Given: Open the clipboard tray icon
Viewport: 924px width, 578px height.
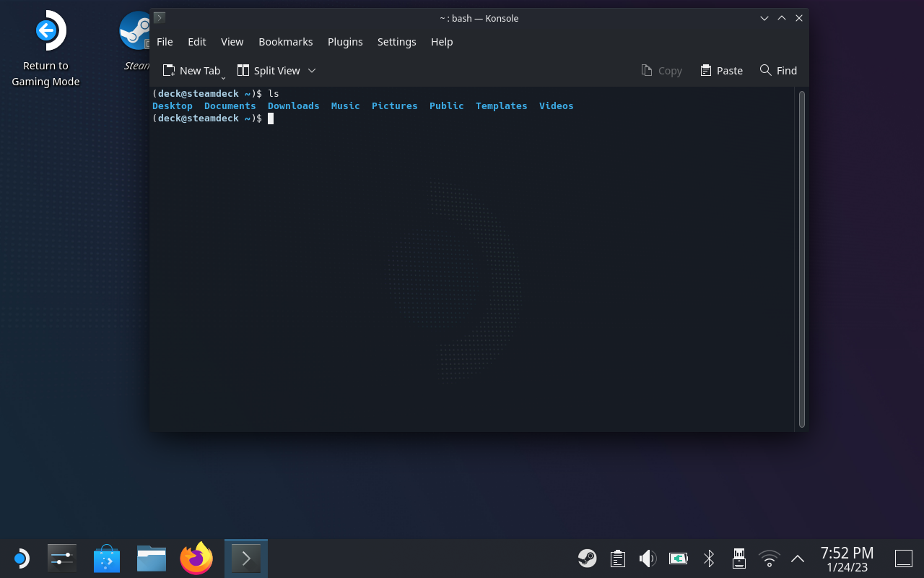Looking at the screenshot, I should [617, 558].
